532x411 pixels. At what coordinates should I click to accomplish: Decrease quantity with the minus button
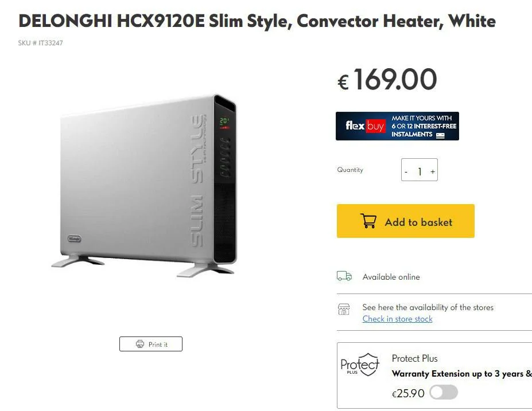coord(406,172)
